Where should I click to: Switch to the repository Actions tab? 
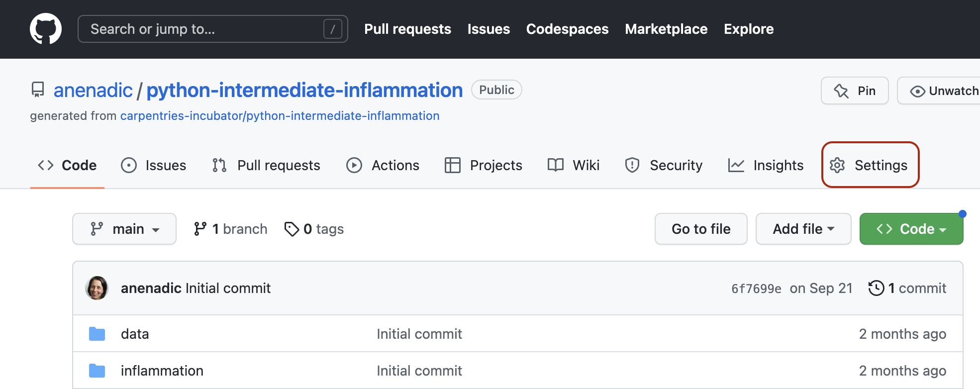pos(383,165)
